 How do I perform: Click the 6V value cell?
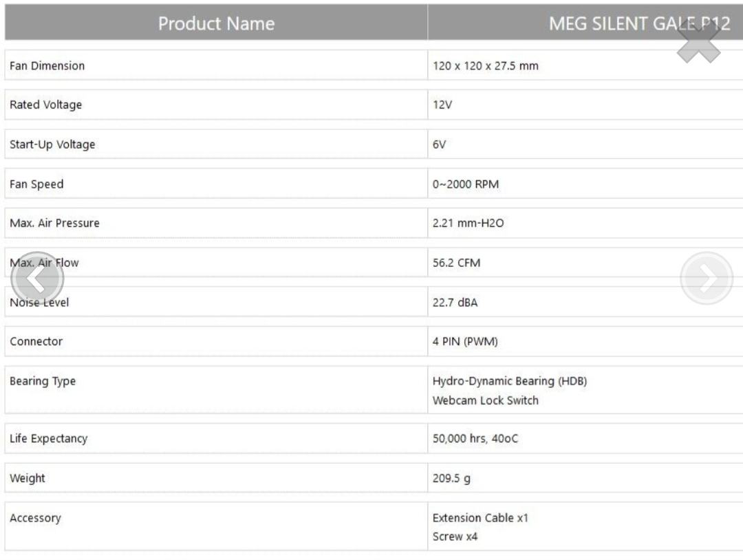pyautogui.click(x=585, y=144)
